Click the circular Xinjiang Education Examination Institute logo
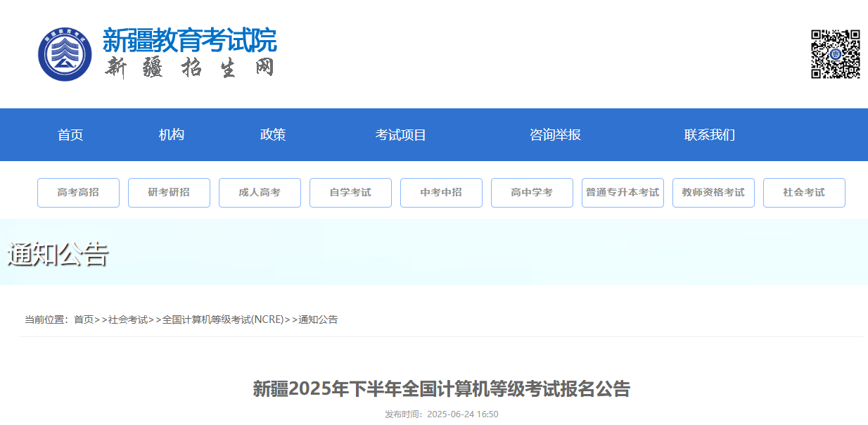Image resolution: width=868 pixels, height=425 pixels. 65,54
